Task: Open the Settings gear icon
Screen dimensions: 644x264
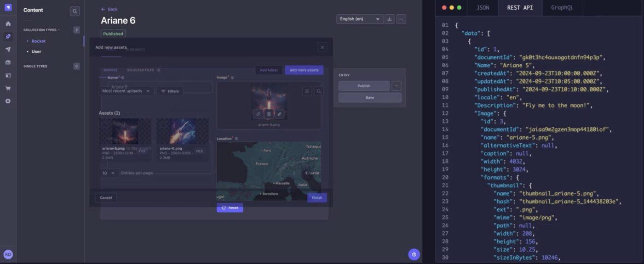Action: (8, 101)
